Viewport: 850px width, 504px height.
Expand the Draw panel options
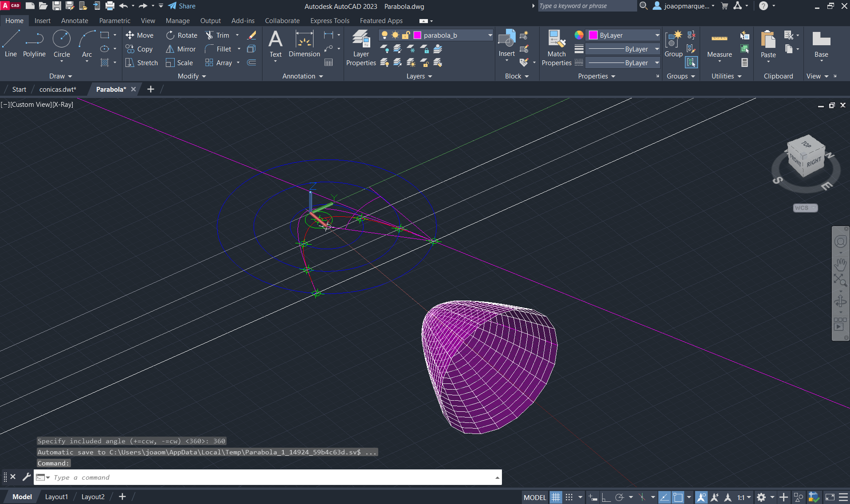click(x=61, y=76)
